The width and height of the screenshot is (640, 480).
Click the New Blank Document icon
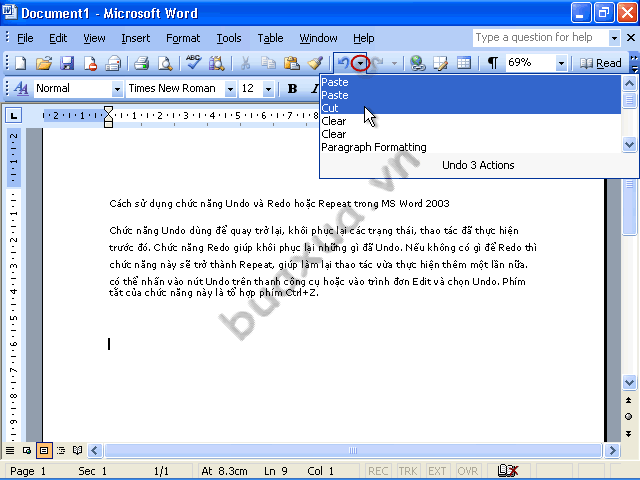click(20, 63)
